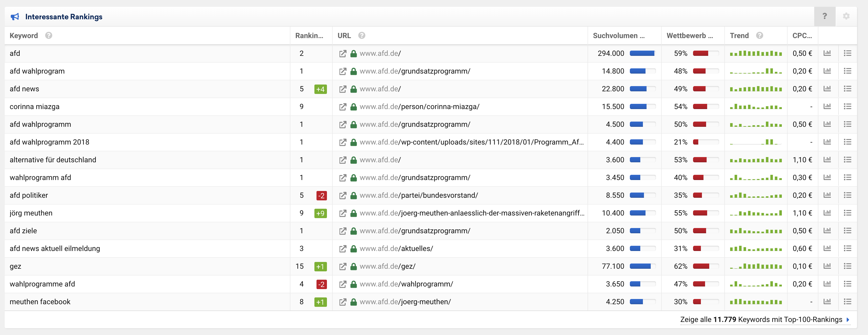Show chart icon in wahlprogramme afd row

(827, 284)
